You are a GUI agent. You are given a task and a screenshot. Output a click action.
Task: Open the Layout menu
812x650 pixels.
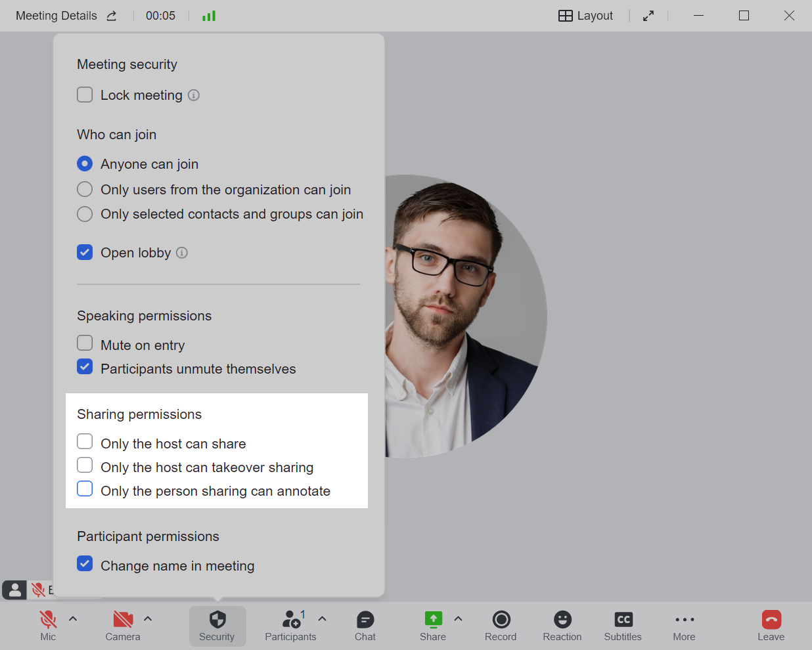[585, 16]
